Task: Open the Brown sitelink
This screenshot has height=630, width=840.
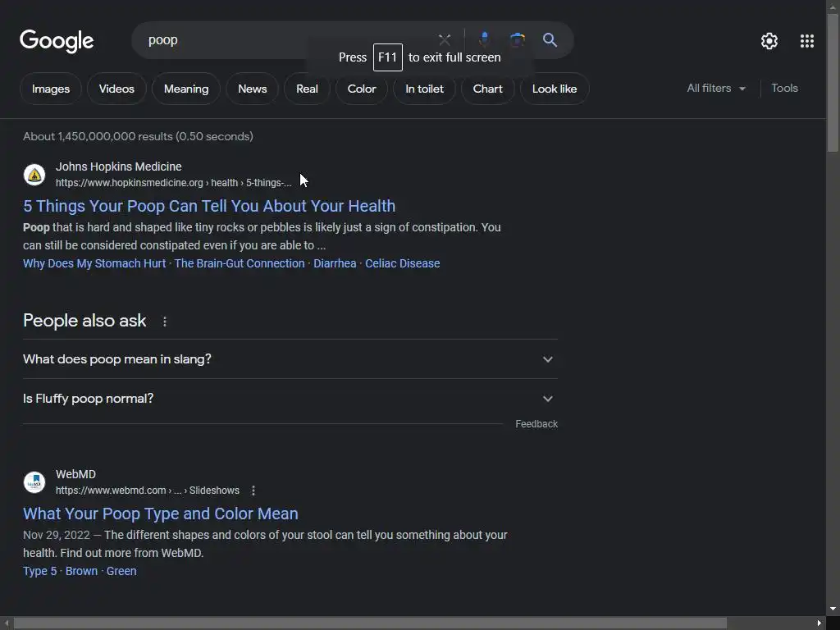Action: coord(81,571)
